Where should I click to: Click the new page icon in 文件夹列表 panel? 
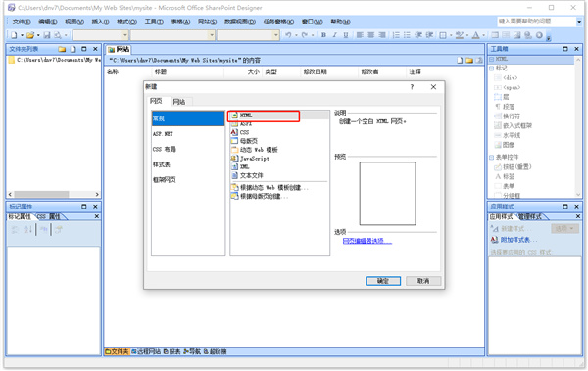[73, 49]
